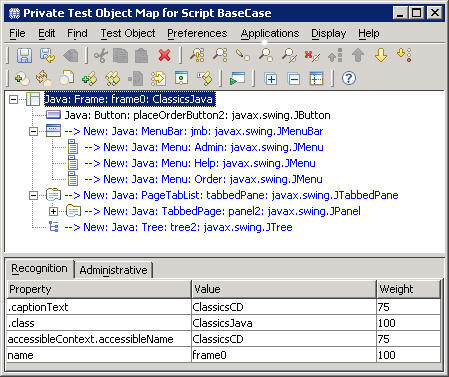Click the Value column header
449x377 pixels.
[x=284, y=289]
